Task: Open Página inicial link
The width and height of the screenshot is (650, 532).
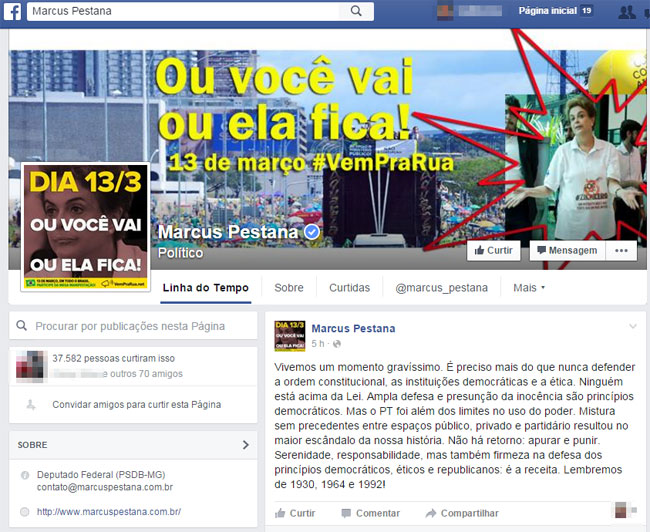Action: pyautogui.click(x=548, y=11)
